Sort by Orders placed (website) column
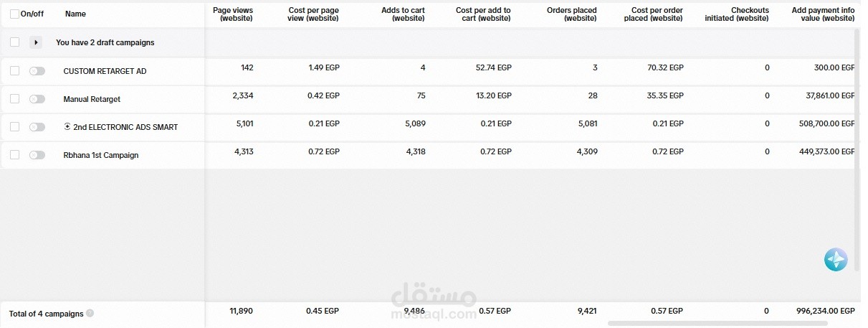This screenshot has width=868, height=328. 571,14
